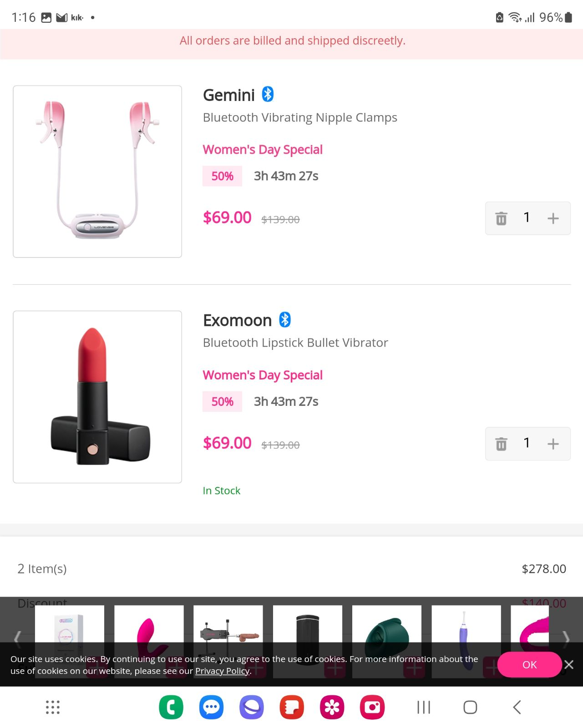Open the Exomoon lipstick vibrator image
Viewport: 583px width, 728px height.
coord(97,397)
